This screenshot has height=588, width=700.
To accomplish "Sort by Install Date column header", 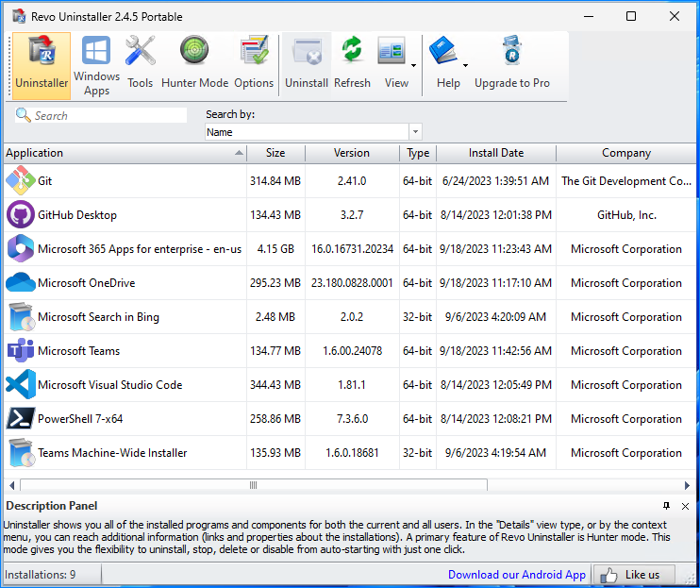I will point(496,153).
